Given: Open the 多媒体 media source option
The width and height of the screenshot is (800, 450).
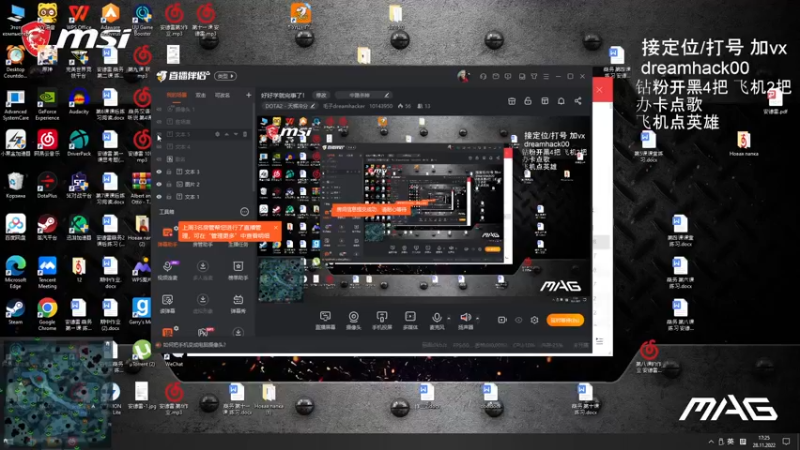Looking at the screenshot, I should click(410, 320).
